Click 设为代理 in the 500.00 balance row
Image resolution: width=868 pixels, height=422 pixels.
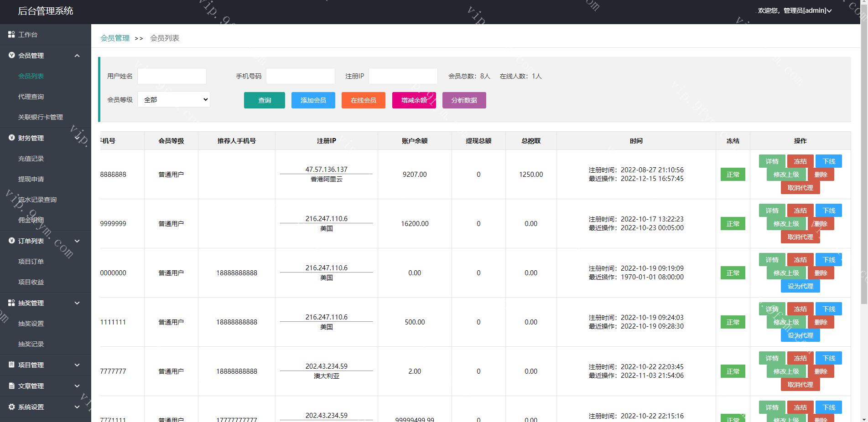coord(800,335)
